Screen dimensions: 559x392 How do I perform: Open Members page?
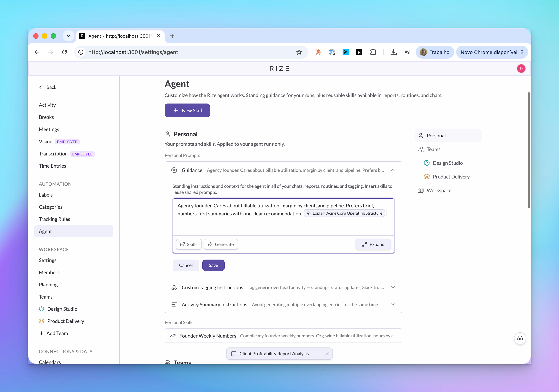click(49, 272)
